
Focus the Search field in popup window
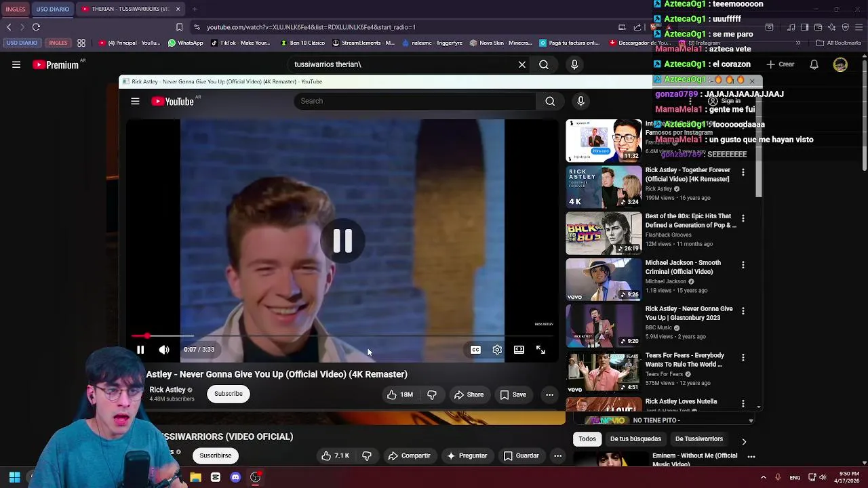pyautogui.click(x=415, y=101)
